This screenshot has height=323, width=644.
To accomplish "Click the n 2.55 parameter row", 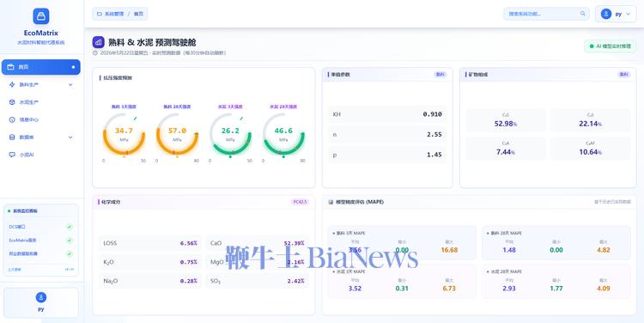I will click(387, 134).
